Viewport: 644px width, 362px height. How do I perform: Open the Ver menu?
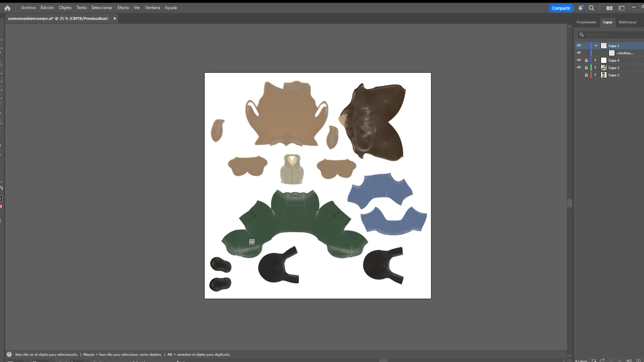pos(137,8)
